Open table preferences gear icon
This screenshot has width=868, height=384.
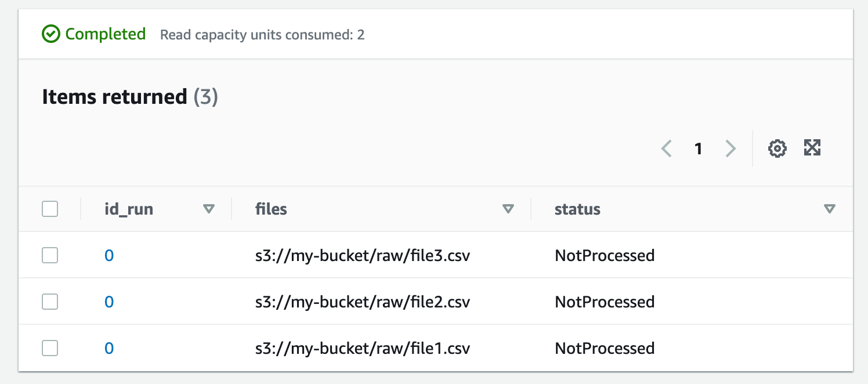pyautogui.click(x=777, y=148)
